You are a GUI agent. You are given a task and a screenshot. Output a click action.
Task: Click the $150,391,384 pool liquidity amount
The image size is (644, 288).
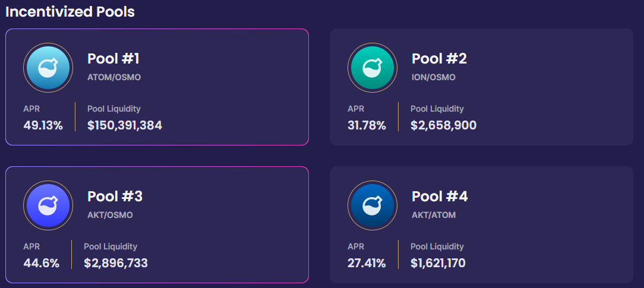coord(125,125)
